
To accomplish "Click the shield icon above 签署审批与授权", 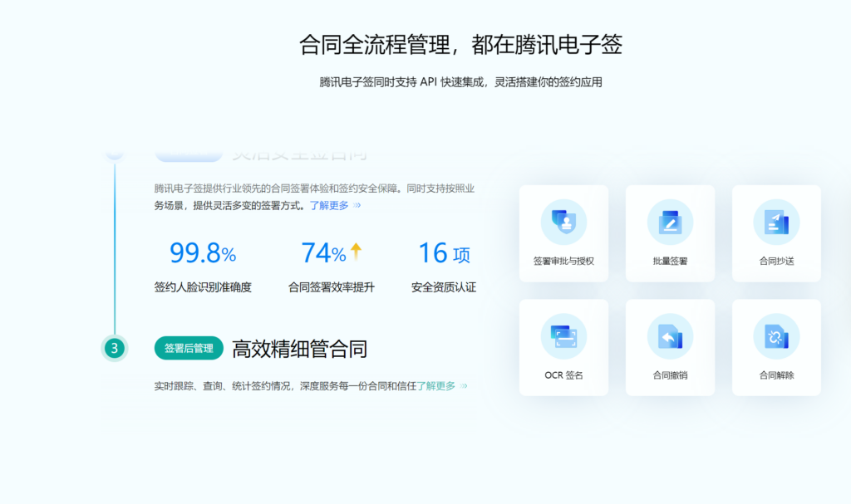I will tap(563, 220).
